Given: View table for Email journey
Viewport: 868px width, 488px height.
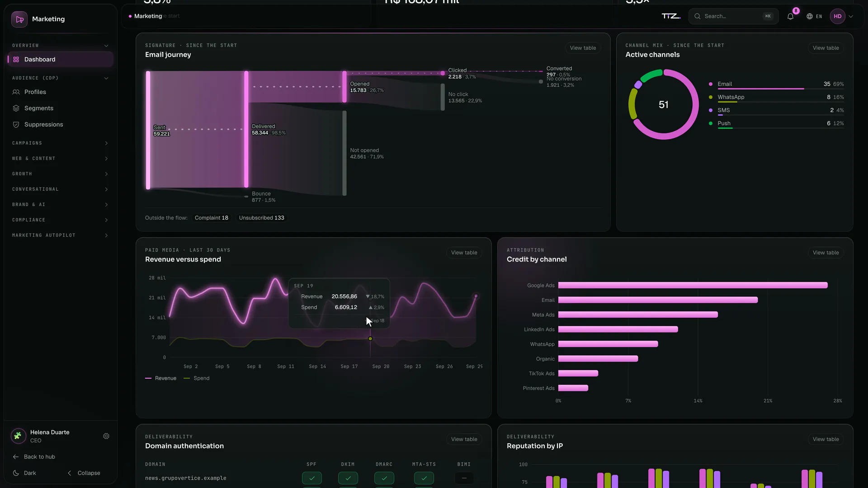Looking at the screenshot, I should (583, 48).
